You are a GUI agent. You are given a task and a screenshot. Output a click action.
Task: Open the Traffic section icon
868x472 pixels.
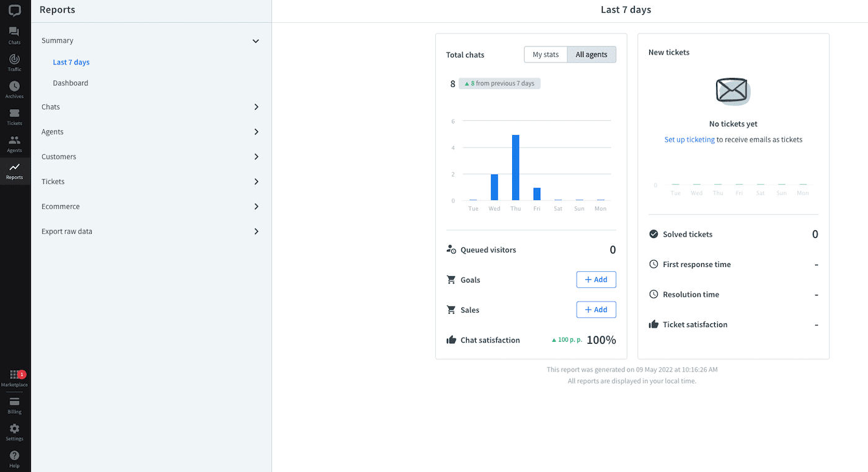[14, 62]
